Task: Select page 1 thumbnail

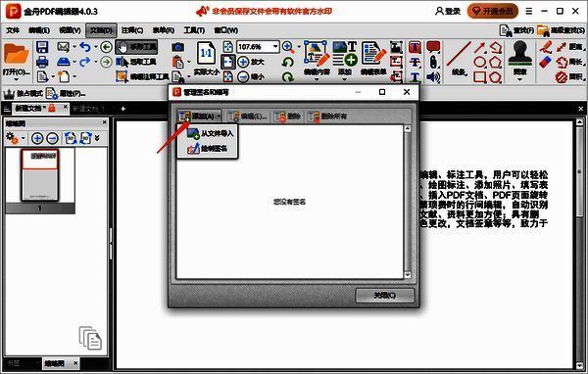Action: pyautogui.click(x=40, y=175)
